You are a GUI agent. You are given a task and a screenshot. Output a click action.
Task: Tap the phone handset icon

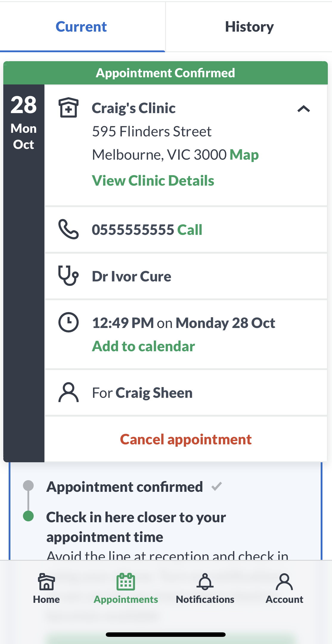[x=69, y=229]
